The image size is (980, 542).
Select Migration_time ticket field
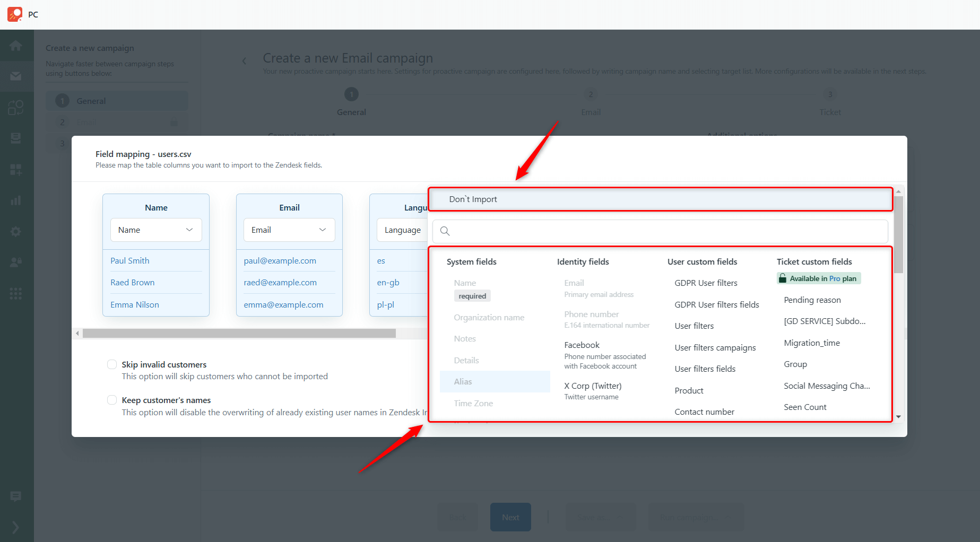[x=812, y=343]
